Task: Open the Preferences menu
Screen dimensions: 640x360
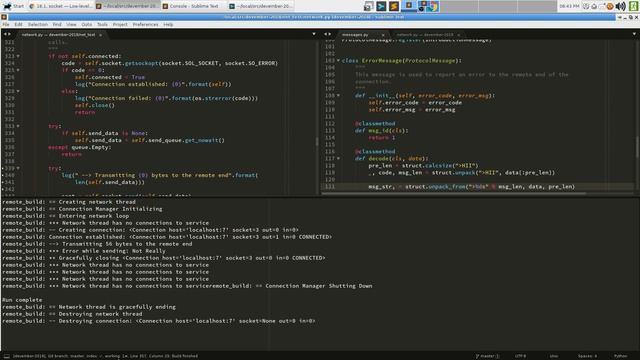Action: 145,24
